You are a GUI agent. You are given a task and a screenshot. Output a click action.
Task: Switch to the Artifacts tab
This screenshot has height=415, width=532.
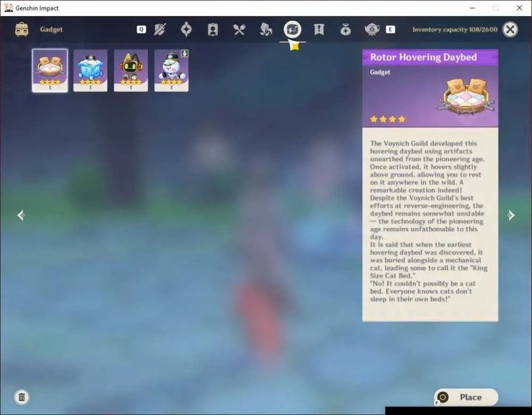(186, 29)
